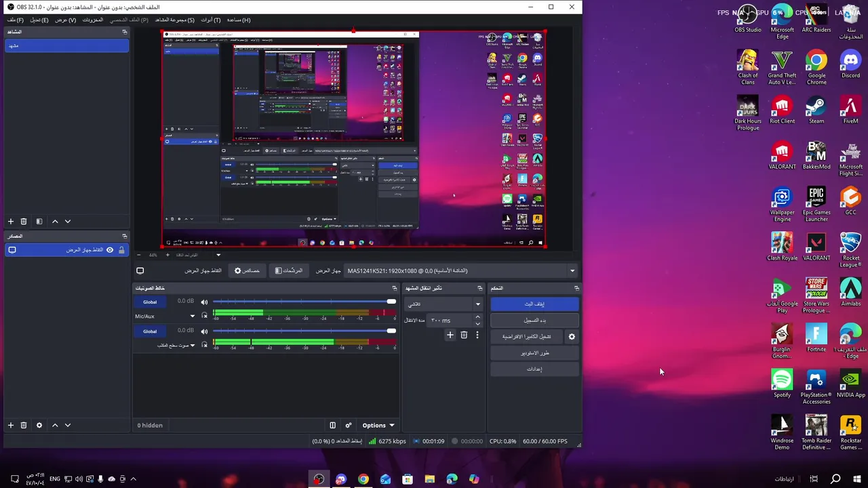
Task: Toggle visibility eye of the display capture source (التقاط جهاز العرض)
Action: pyautogui.click(x=110, y=250)
